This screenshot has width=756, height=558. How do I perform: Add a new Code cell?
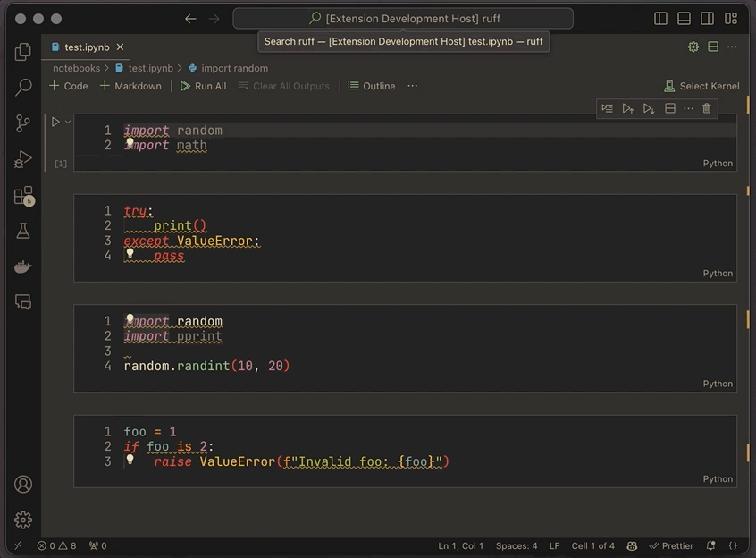tap(69, 86)
